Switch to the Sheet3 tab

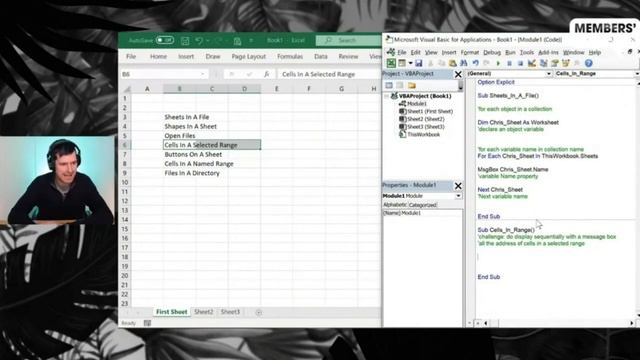[x=230, y=312]
